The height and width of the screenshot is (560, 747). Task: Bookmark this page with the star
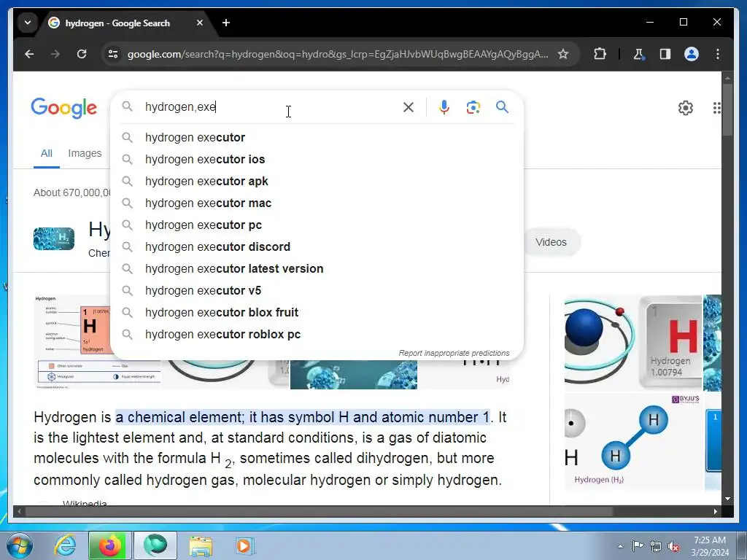click(563, 54)
